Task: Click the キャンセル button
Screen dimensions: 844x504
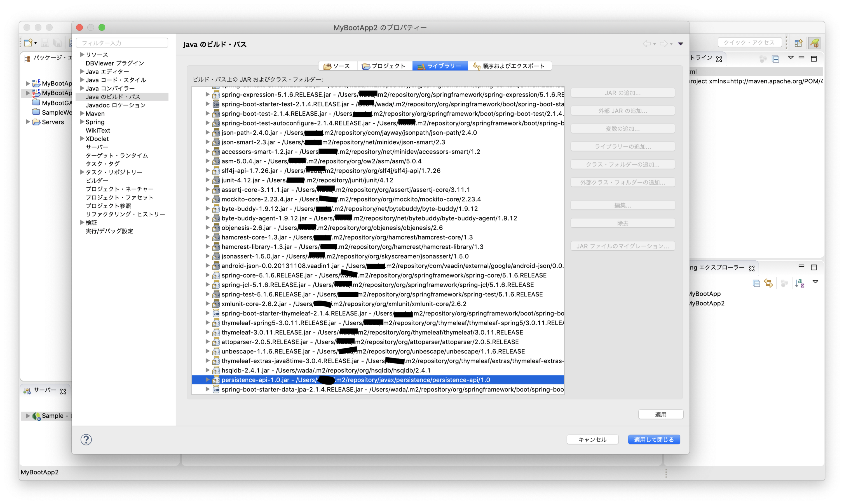Action: coord(592,439)
